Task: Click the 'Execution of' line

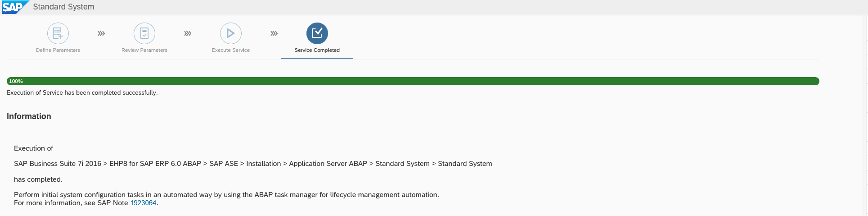Action: click(33, 148)
